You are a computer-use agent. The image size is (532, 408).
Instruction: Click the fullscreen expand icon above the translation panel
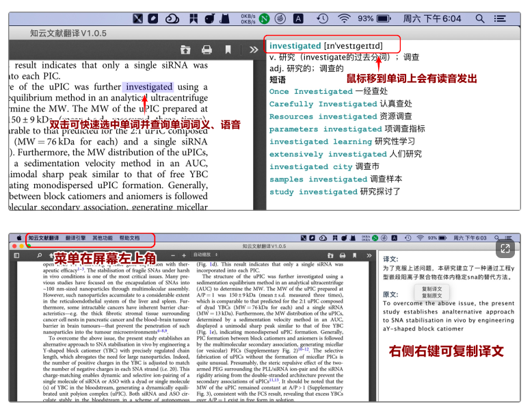coord(505,250)
